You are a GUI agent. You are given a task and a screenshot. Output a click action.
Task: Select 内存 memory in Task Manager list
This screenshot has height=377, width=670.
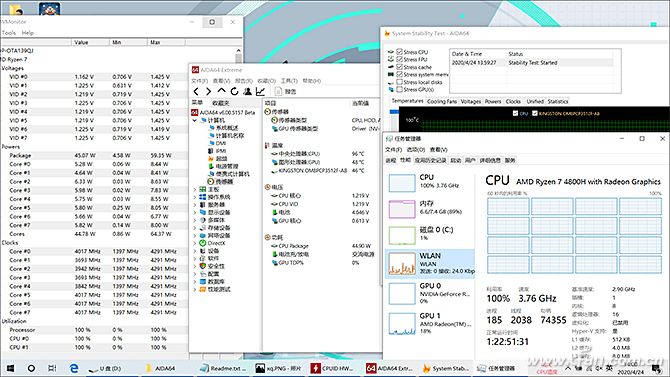(430, 208)
